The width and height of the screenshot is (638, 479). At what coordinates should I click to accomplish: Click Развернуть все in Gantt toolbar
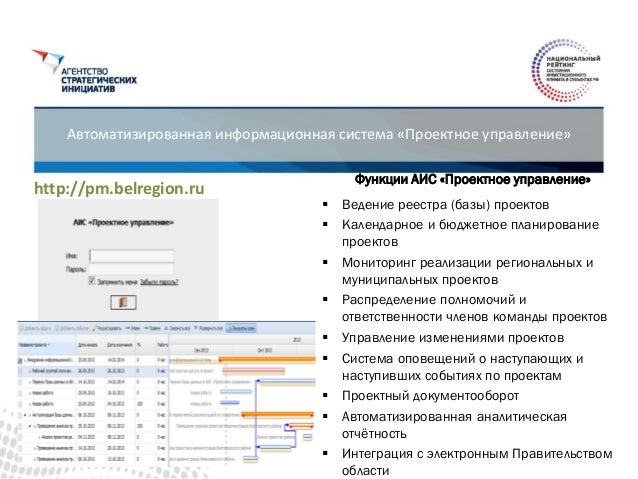208,328
